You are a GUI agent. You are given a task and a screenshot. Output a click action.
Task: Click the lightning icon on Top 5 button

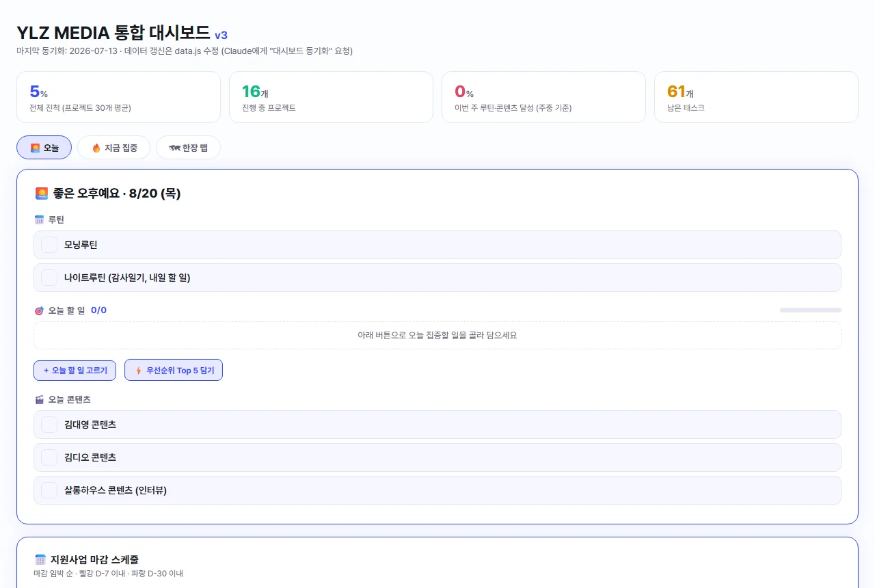click(139, 371)
